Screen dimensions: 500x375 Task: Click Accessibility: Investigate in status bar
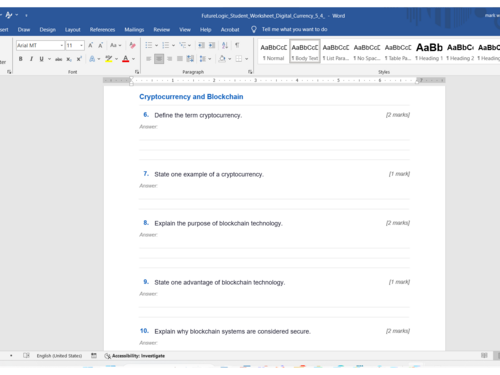pos(138,356)
